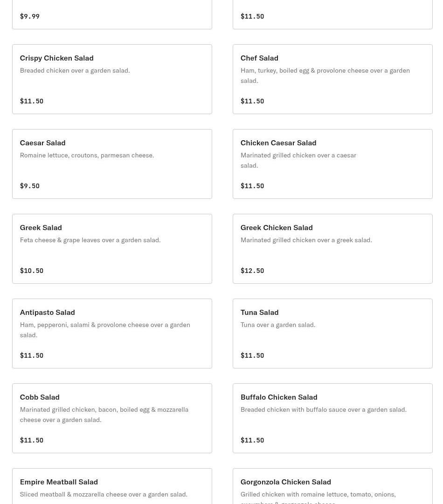Choose the Caesar Salad item
This screenshot has height=504, width=443.
click(112, 164)
